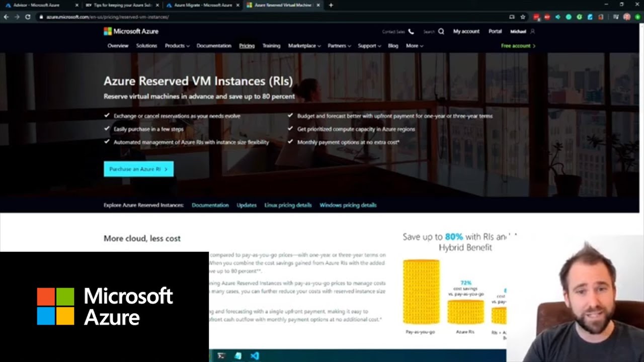This screenshot has width=644, height=362.
Task: Expand the Support dropdown menu
Action: [x=369, y=46]
